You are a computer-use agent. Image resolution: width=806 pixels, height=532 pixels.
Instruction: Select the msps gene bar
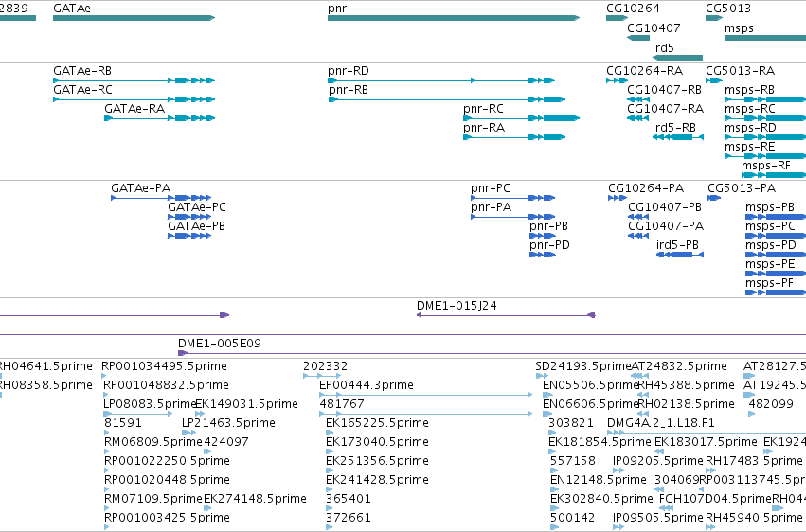[765, 38]
